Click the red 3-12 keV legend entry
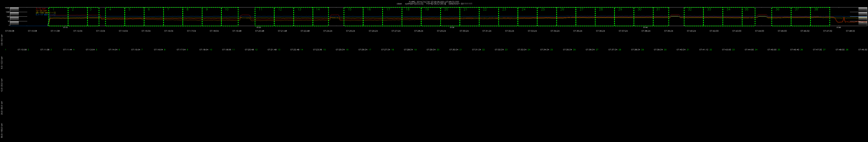 [40, 9]
